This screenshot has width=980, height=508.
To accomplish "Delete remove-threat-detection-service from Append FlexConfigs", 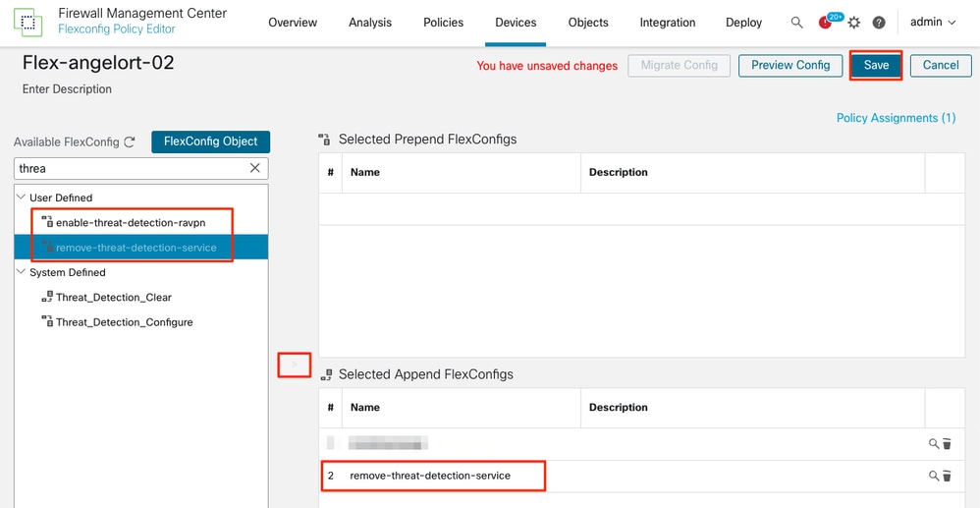I will (x=947, y=476).
